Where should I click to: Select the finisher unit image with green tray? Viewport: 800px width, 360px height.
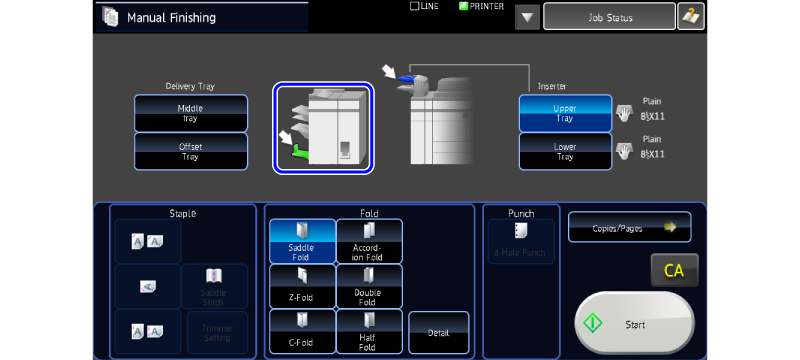tap(323, 128)
